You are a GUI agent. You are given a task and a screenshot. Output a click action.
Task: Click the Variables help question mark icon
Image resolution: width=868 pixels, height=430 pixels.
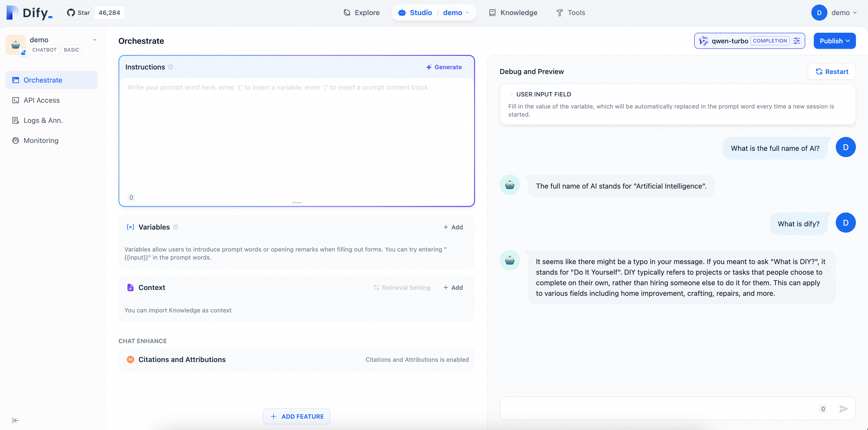pyautogui.click(x=176, y=227)
